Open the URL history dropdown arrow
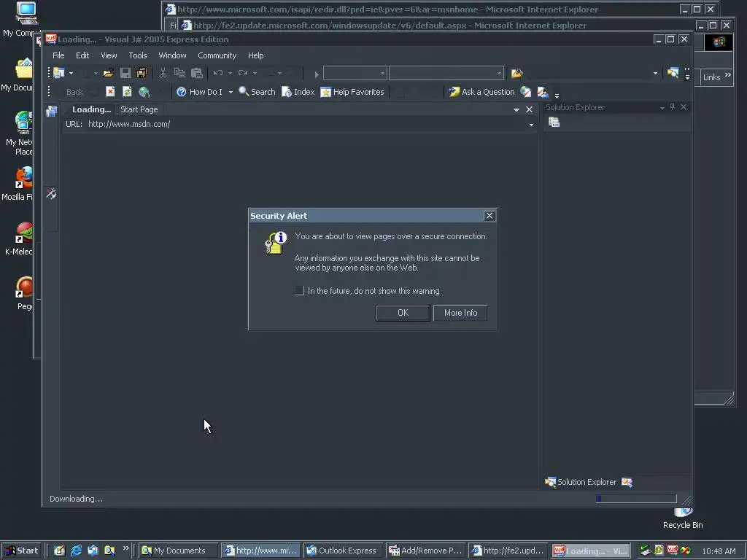The image size is (747, 560). pos(531,125)
